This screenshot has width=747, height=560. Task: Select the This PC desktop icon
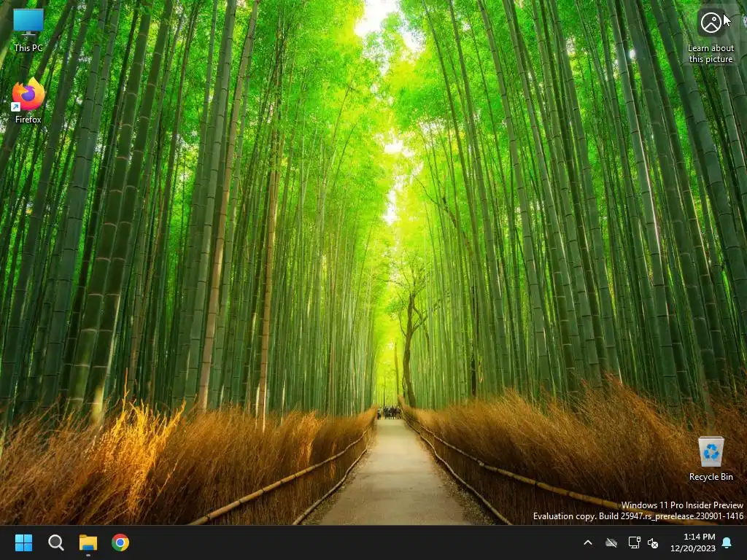[28, 29]
